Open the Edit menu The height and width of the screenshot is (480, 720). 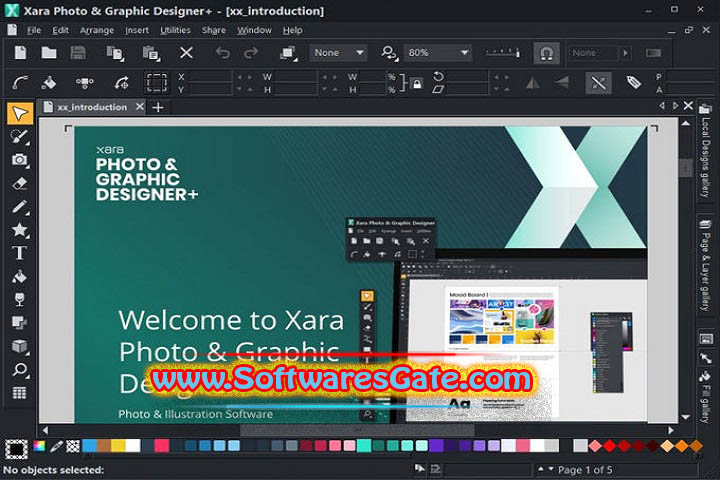tap(60, 30)
